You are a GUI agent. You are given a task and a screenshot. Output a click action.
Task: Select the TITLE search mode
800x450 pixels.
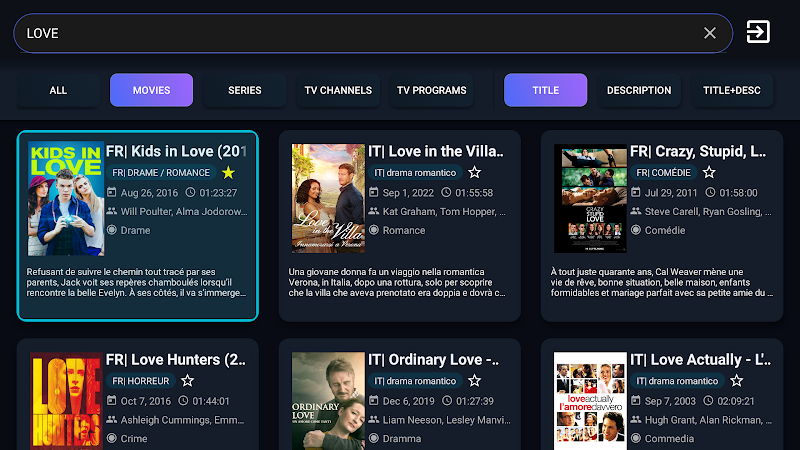coord(546,90)
